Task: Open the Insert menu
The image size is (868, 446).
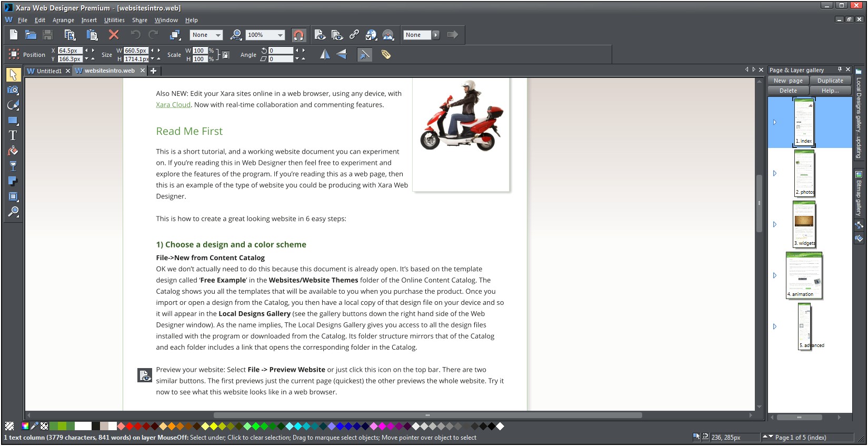Action: (89, 20)
